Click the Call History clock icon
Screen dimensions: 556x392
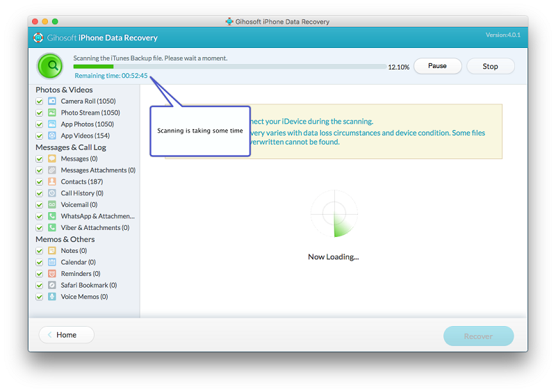pos(52,193)
